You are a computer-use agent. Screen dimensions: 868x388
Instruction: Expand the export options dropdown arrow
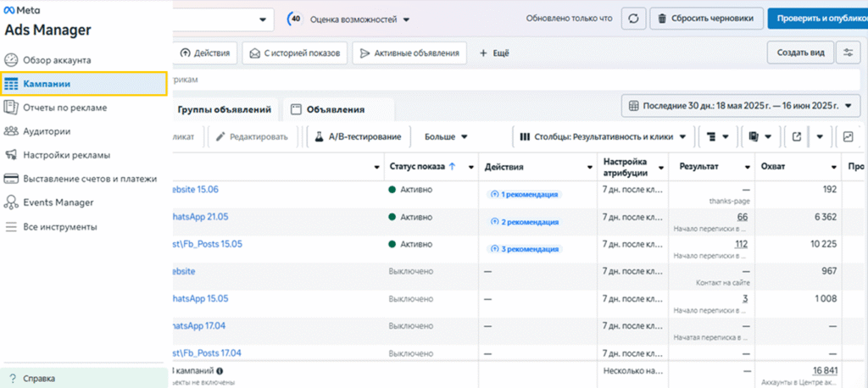pyautogui.click(x=821, y=136)
